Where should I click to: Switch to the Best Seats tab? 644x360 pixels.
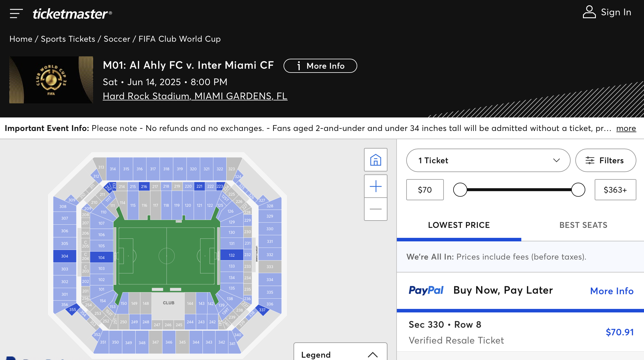(583, 225)
